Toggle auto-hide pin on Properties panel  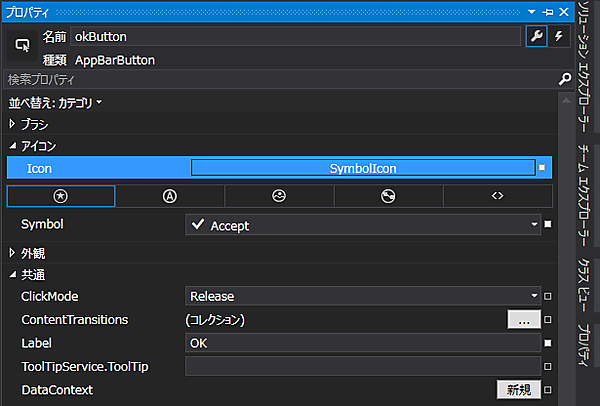point(548,10)
